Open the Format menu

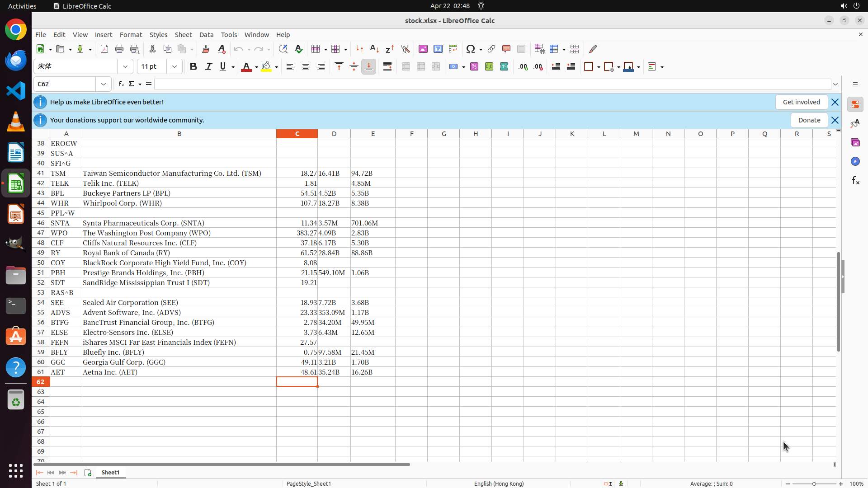point(131,35)
